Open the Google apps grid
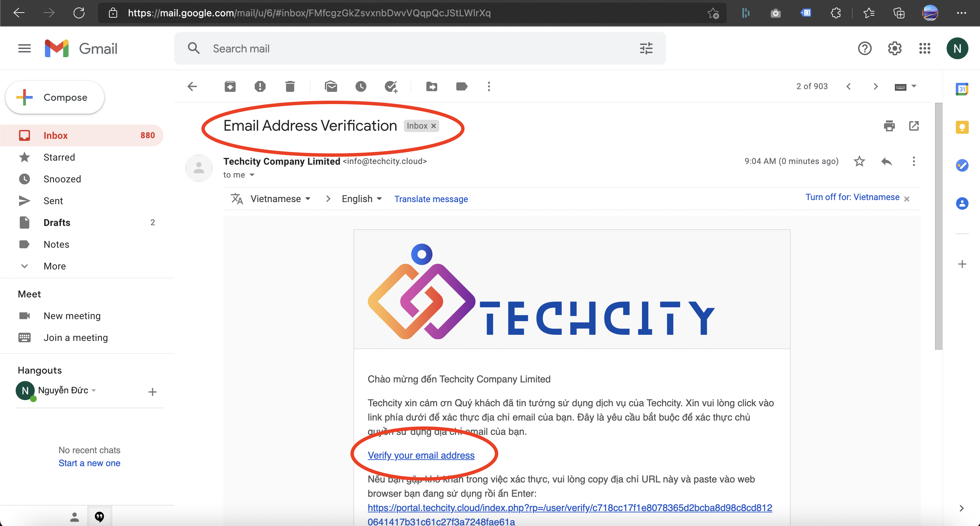 pyautogui.click(x=924, y=48)
